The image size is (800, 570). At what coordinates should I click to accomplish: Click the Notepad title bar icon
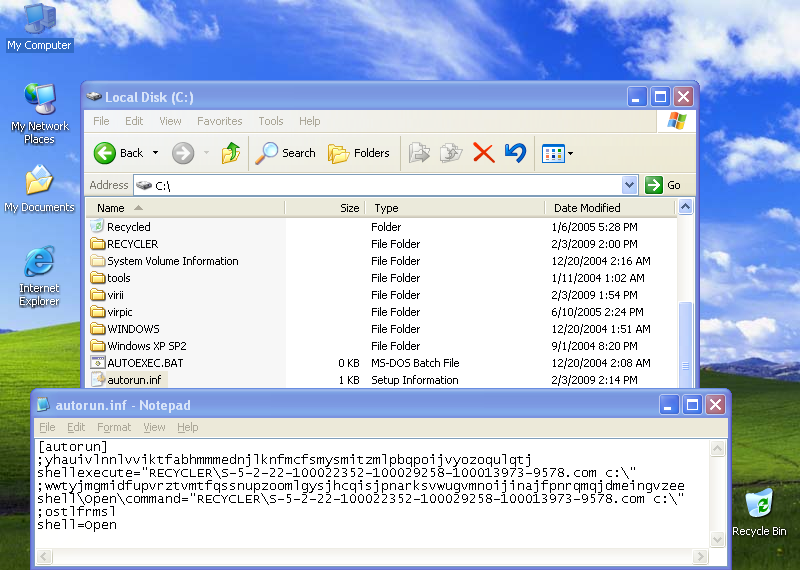coord(44,405)
